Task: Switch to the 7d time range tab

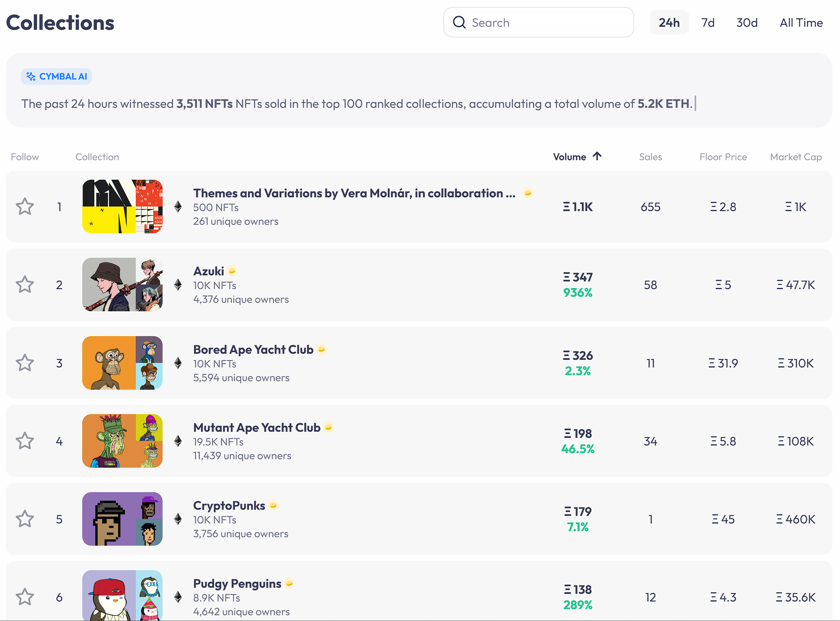Action: 708,23
